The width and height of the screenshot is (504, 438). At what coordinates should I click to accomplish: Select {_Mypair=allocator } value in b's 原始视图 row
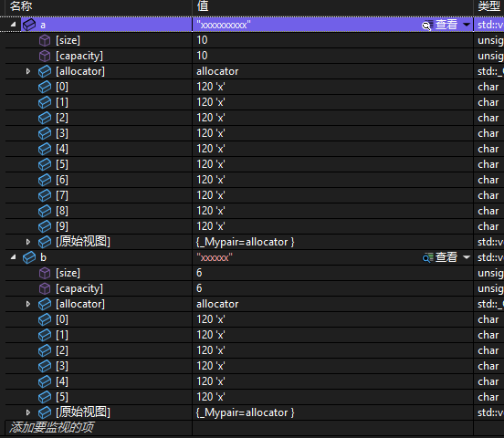point(246,412)
